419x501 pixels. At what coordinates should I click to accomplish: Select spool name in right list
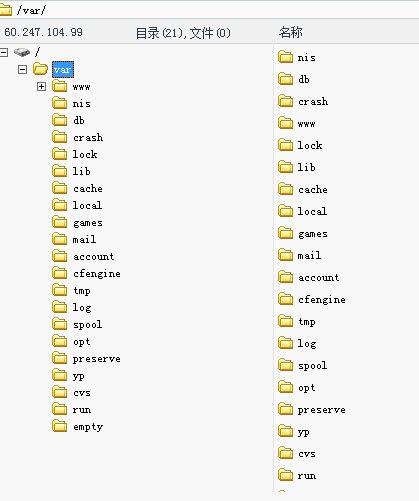pos(312,366)
